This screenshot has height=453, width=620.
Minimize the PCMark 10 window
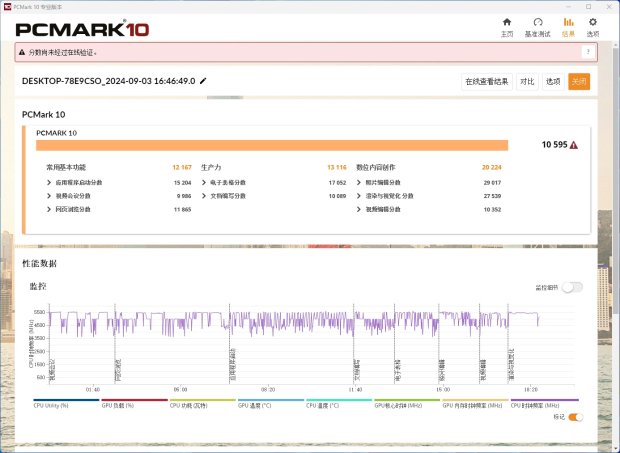(x=569, y=7)
